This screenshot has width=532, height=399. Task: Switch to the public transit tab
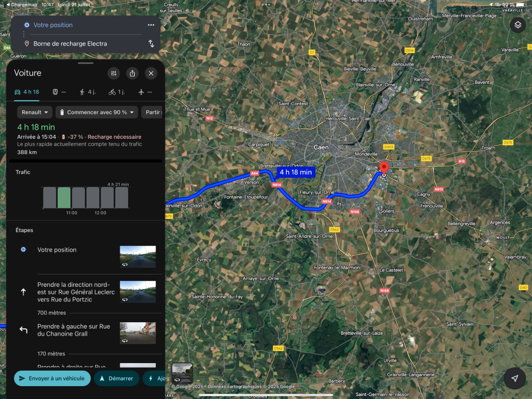tap(59, 92)
